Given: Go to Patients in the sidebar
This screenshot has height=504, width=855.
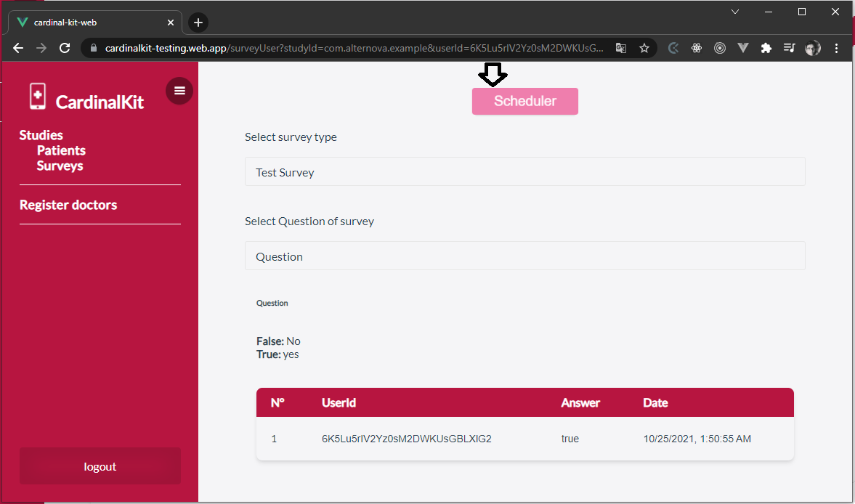Looking at the screenshot, I should [61, 150].
